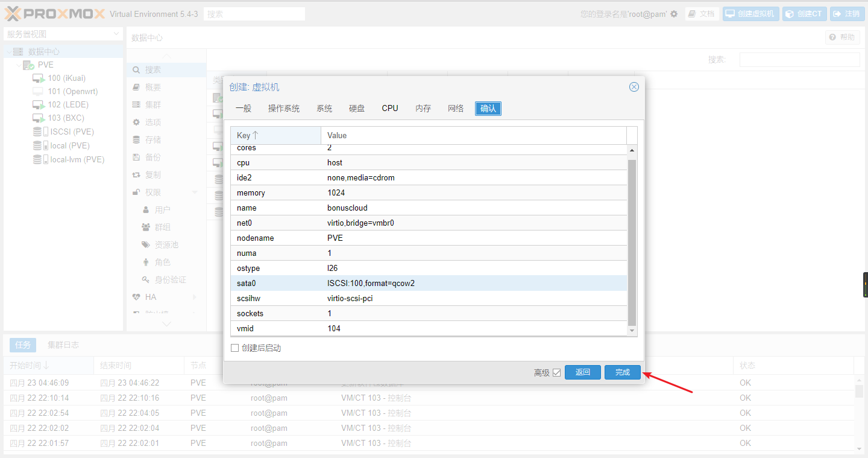868x458 pixels.
Task: Sort tasks by 开始时间 column
Action: (49, 366)
